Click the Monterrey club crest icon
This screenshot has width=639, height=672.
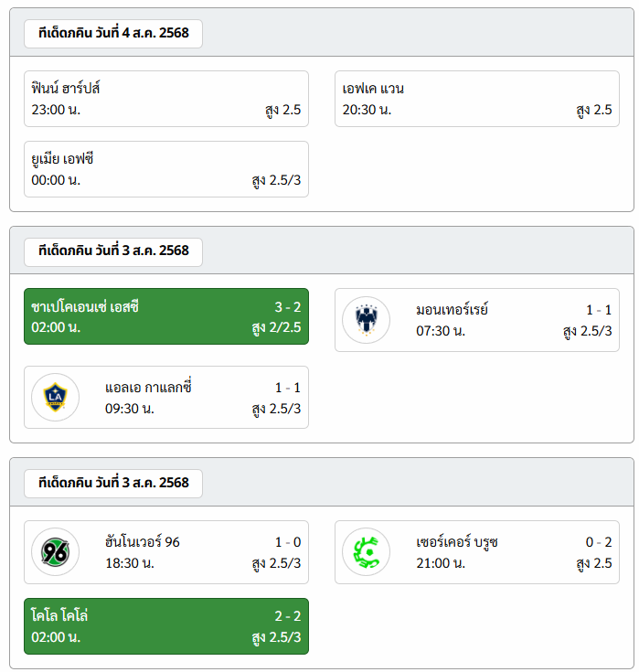point(366,320)
